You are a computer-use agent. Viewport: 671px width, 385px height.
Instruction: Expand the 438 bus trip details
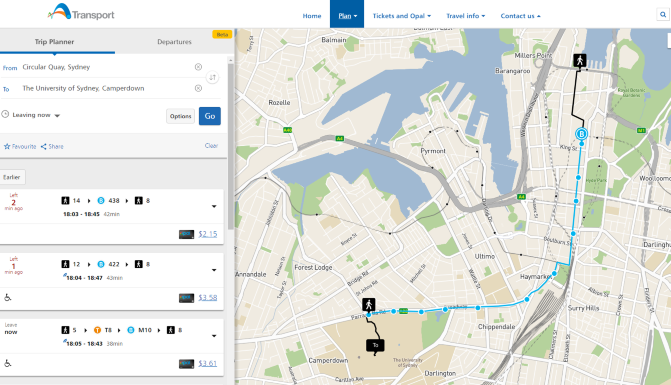pos(214,207)
